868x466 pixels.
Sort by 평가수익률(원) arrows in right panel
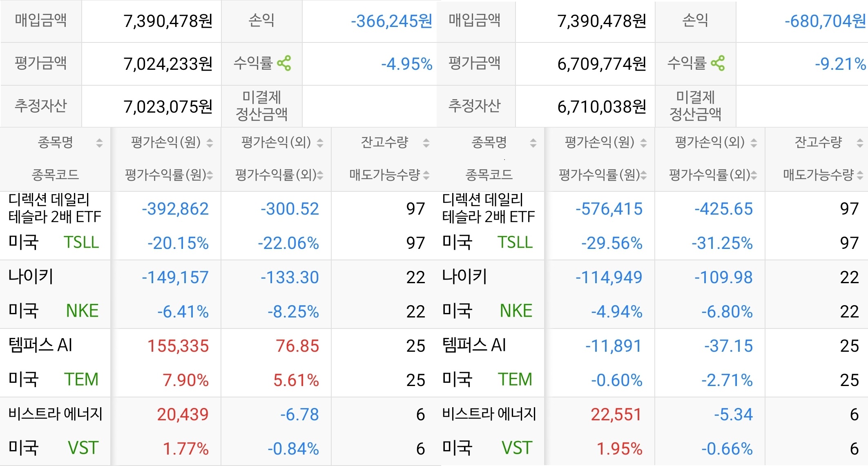point(644,175)
